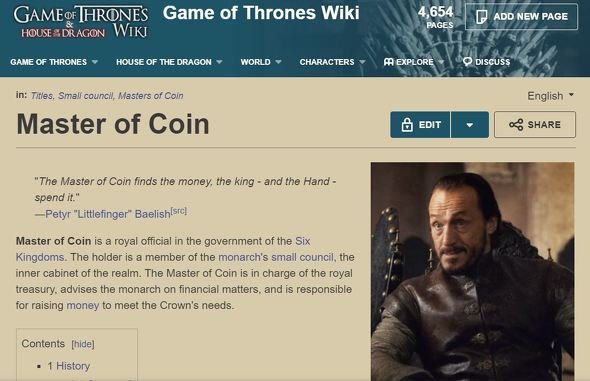The width and height of the screenshot is (590, 381).
Task: Click the Add New Page document icon
Action: (481, 17)
